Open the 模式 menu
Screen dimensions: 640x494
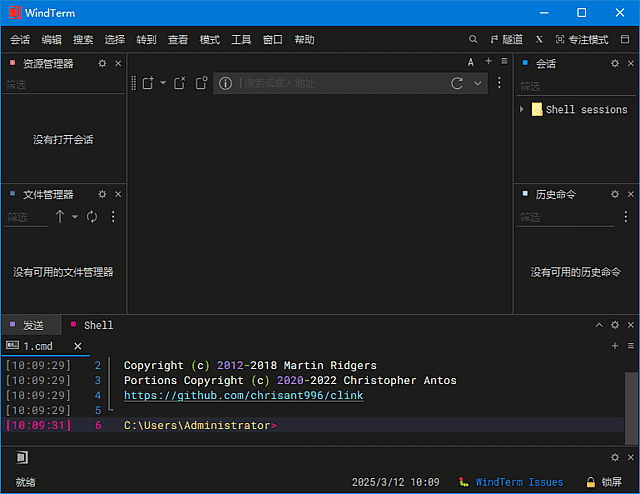(209, 40)
